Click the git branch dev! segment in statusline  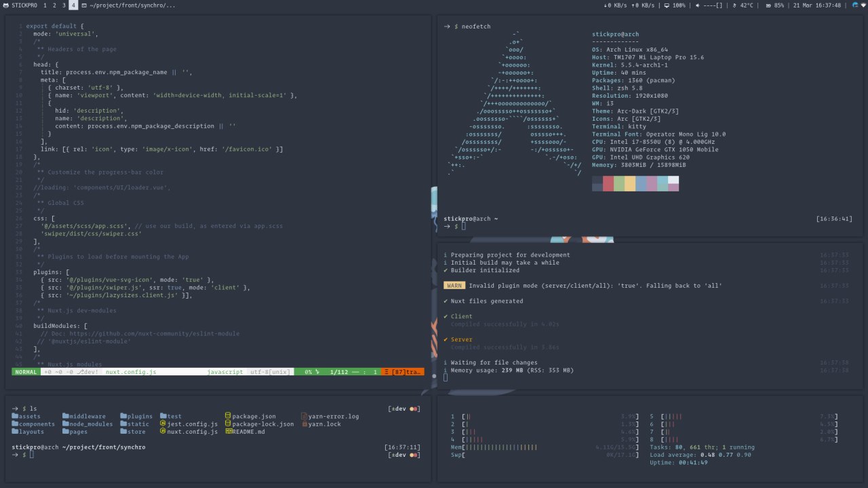(x=87, y=372)
